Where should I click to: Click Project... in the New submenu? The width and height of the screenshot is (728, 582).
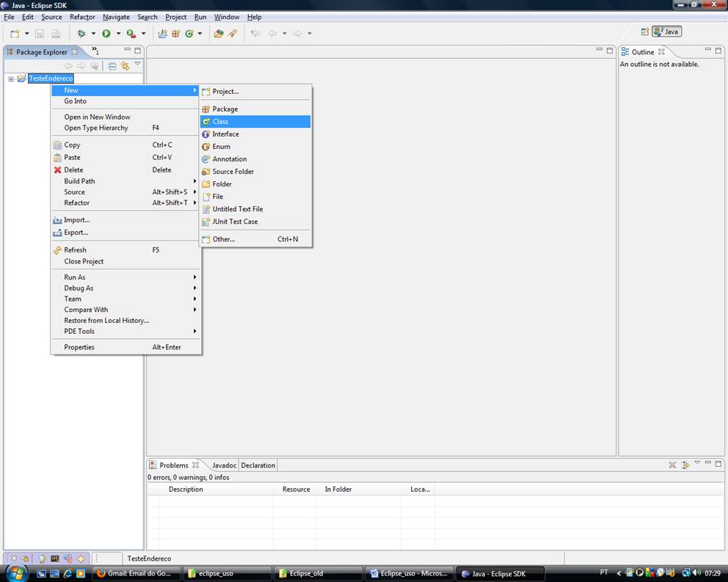[x=255, y=92]
